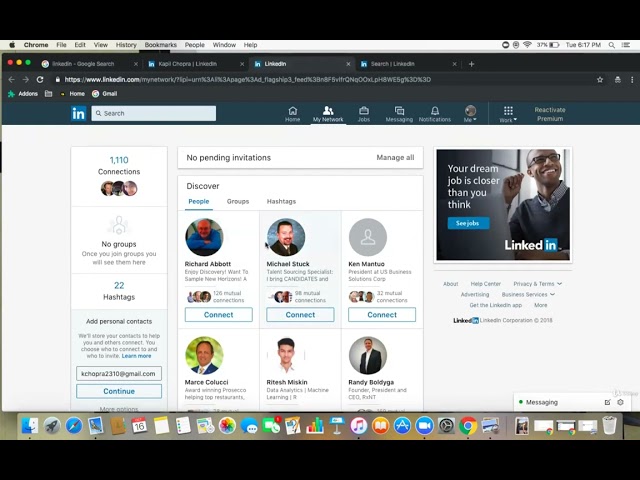Open the My Network nav icon
Screen dimensions: 640x480
pyautogui.click(x=328, y=114)
